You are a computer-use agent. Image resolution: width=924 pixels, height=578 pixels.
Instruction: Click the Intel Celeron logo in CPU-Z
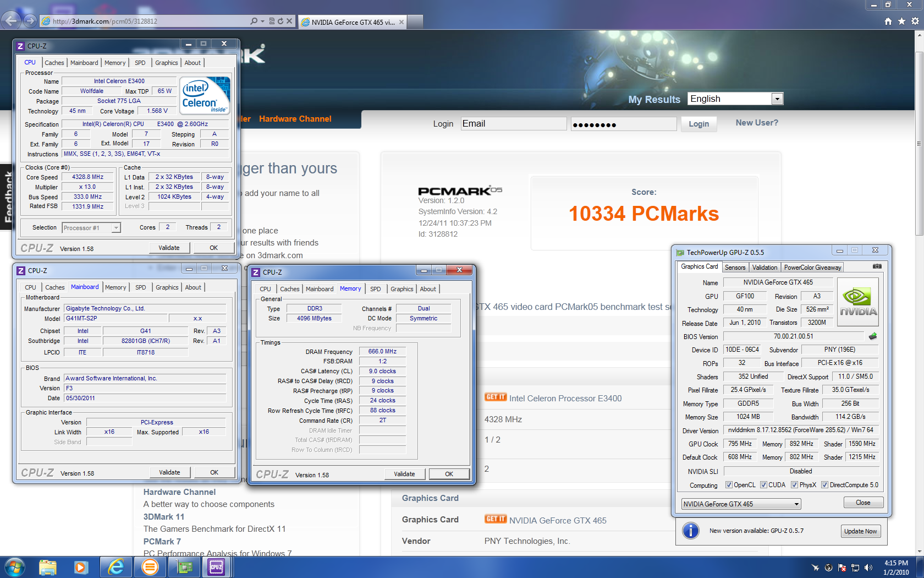coord(206,96)
